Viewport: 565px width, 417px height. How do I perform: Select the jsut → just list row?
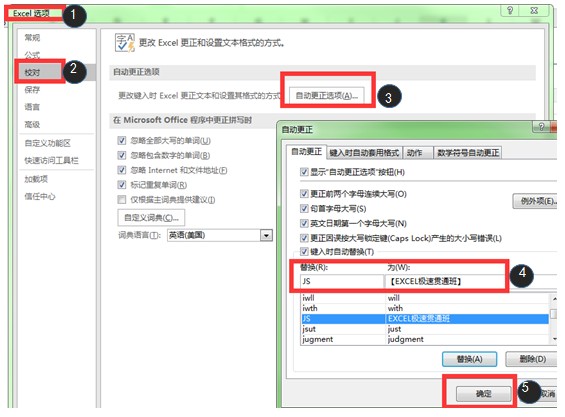pyautogui.click(x=424, y=329)
